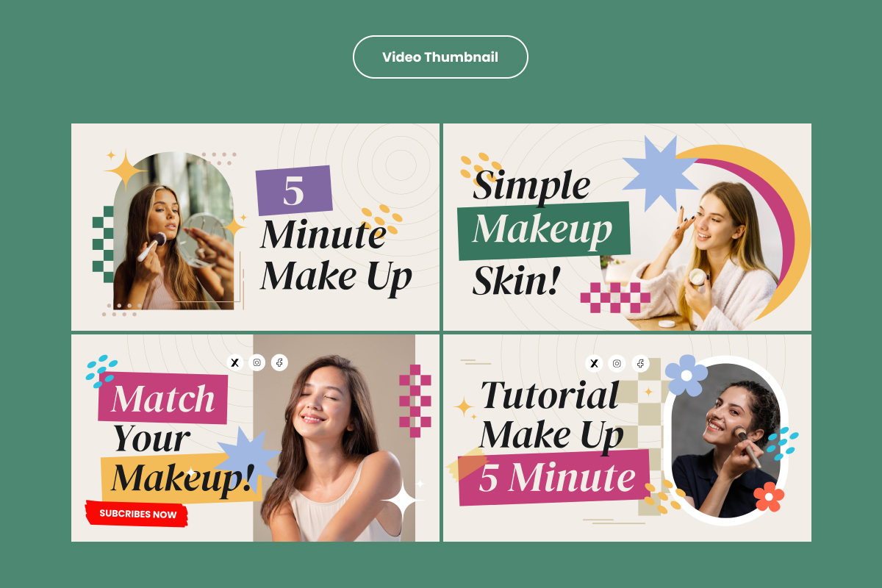Select the pink Match label banner
The image size is (882, 588).
tap(163, 399)
